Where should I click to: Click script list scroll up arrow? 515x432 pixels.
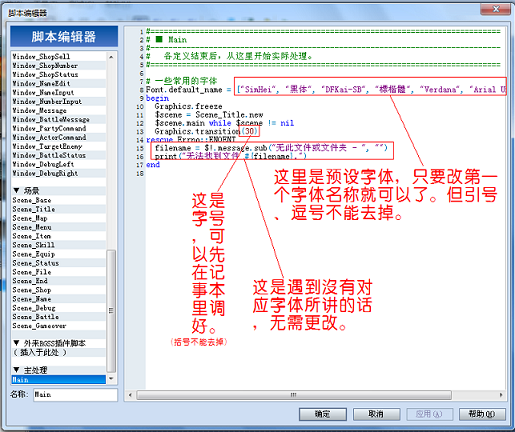tap(111, 57)
